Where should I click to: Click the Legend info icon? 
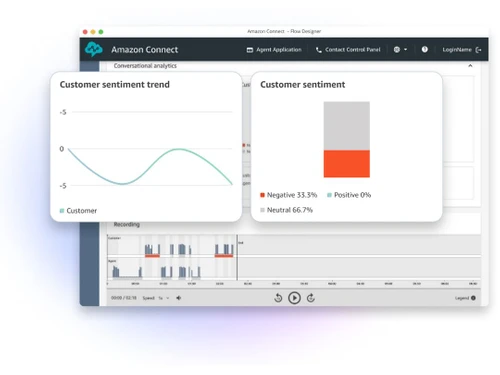click(x=473, y=298)
